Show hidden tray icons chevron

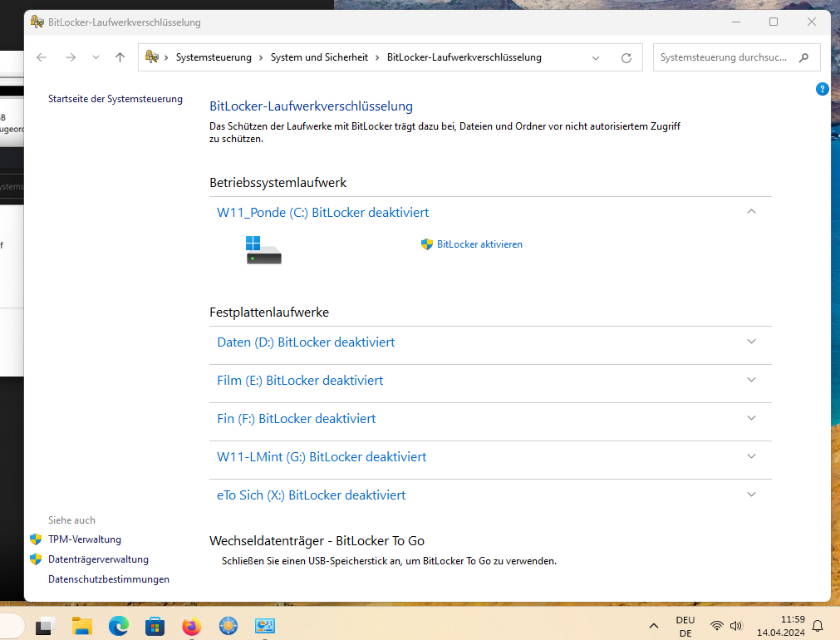654,626
